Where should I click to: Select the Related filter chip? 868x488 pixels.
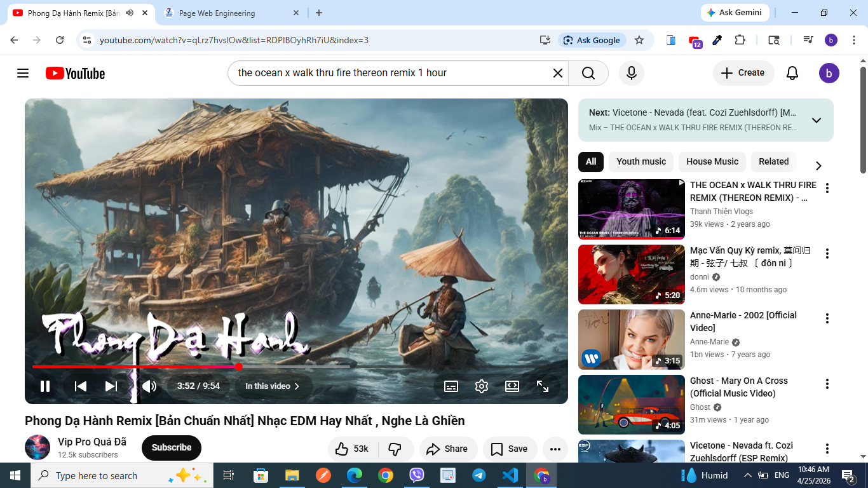(x=774, y=161)
